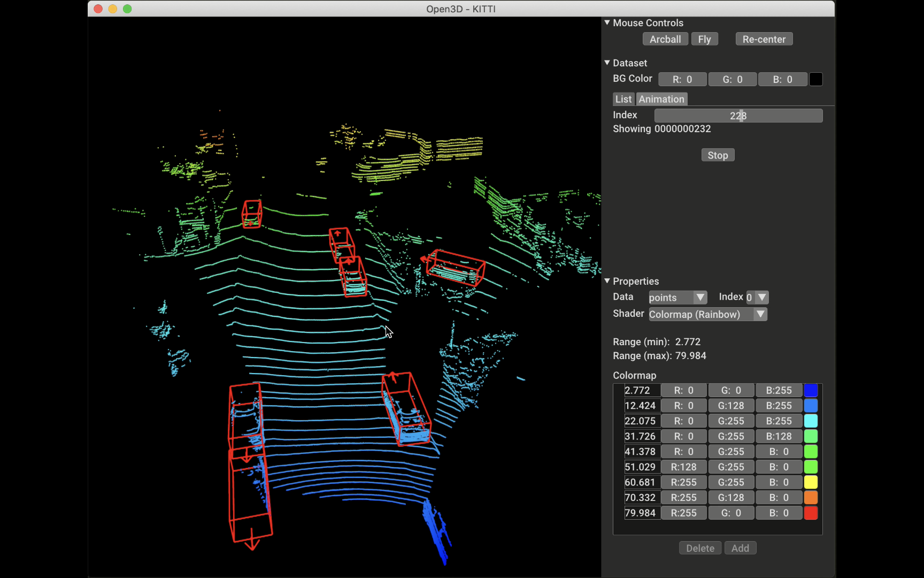The height and width of the screenshot is (578, 924).
Task: Collapse the Mouse Controls section
Action: pos(607,23)
